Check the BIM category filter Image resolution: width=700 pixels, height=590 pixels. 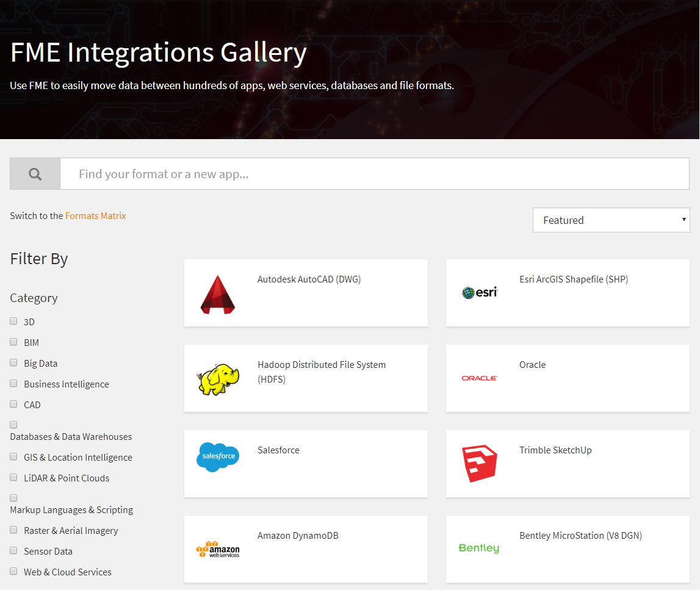click(x=14, y=342)
